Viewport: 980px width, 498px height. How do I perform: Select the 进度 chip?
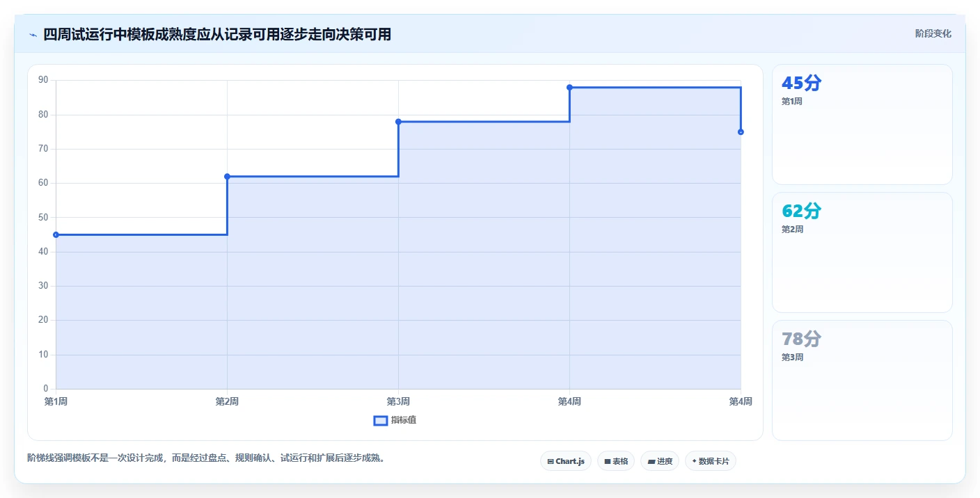click(660, 461)
